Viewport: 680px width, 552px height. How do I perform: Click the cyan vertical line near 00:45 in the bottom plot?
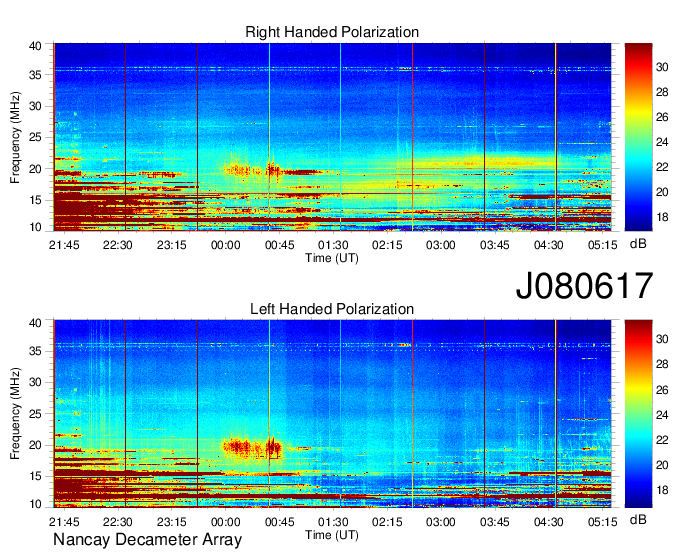pyautogui.click(x=269, y=414)
